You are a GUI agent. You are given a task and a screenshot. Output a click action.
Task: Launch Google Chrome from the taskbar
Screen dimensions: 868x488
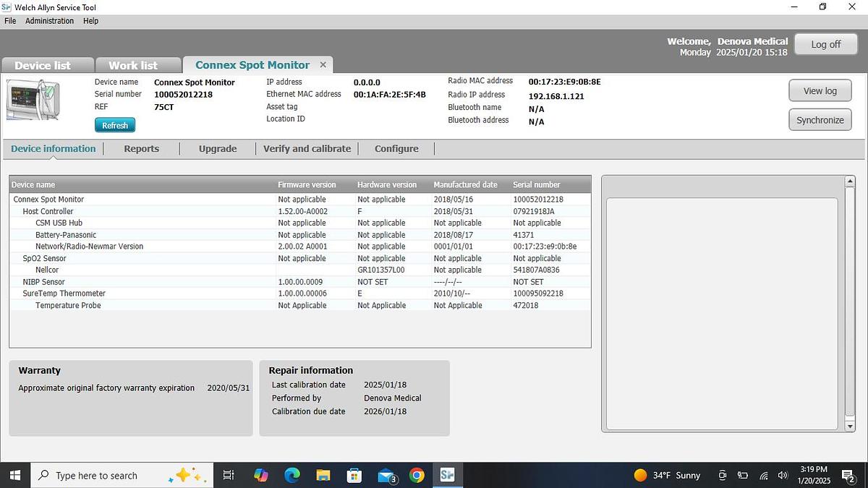point(417,475)
